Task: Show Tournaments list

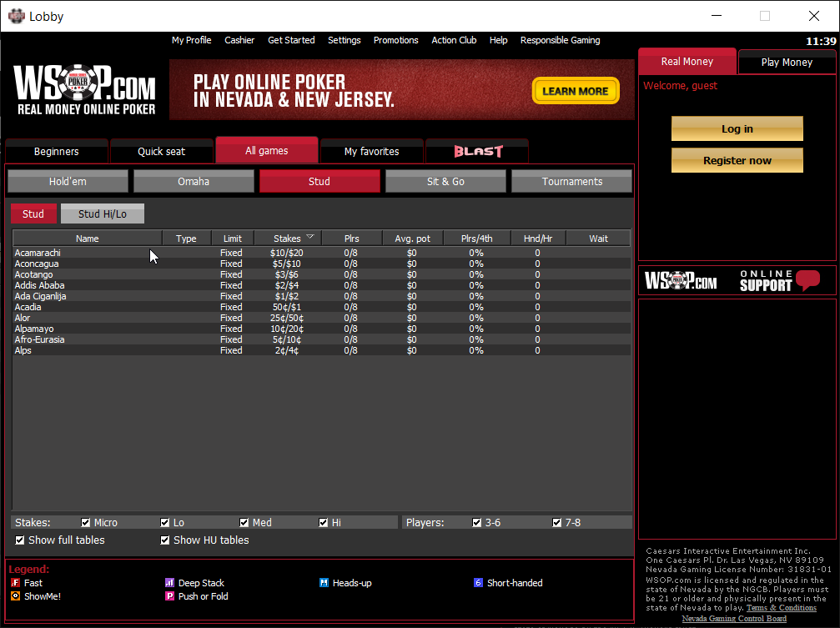Action: click(x=571, y=181)
